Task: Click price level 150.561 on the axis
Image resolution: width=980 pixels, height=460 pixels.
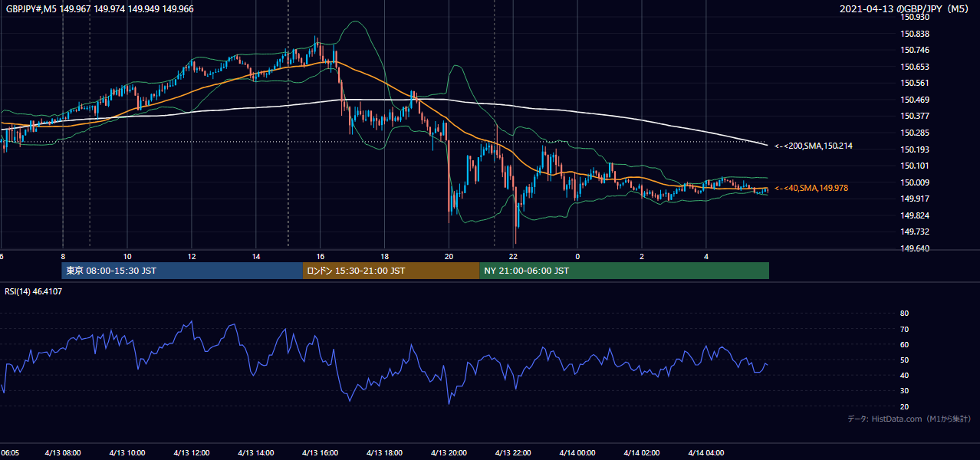Action: [914, 83]
